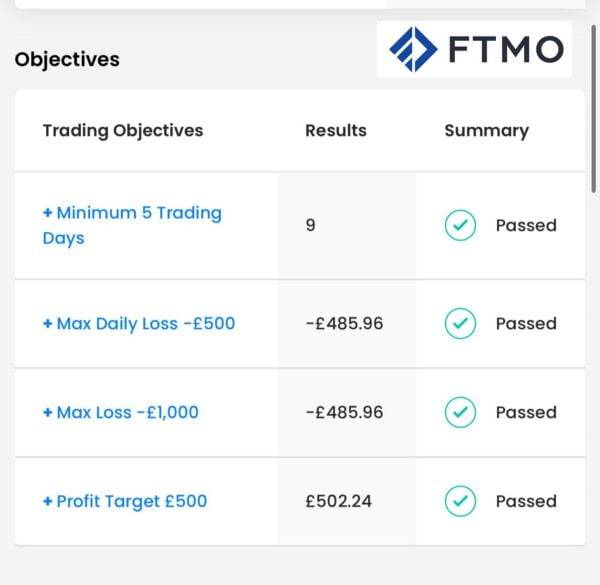Select the result value 9 for trading days
Image resolution: width=600 pixels, height=585 pixels.
click(x=311, y=226)
